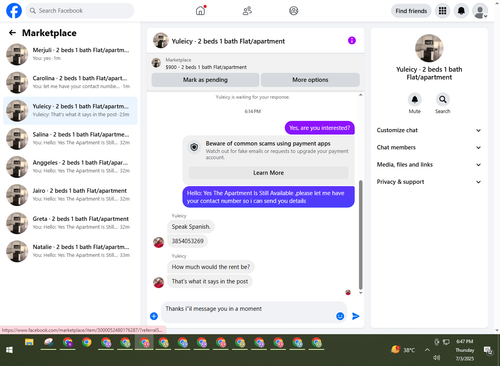The height and width of the screenshot is (366, 500).
Task: Click the large listing photo in right panel
Action: point(429,48)
